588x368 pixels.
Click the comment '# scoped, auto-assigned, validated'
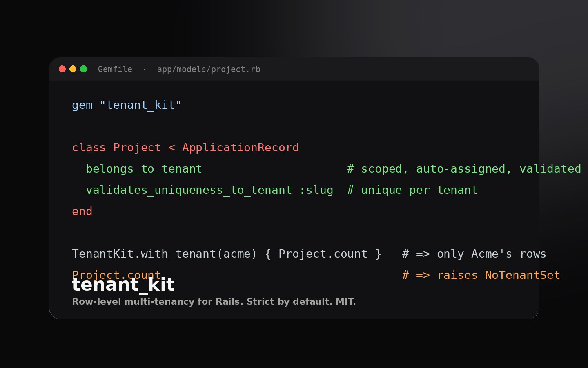(464, 169)
